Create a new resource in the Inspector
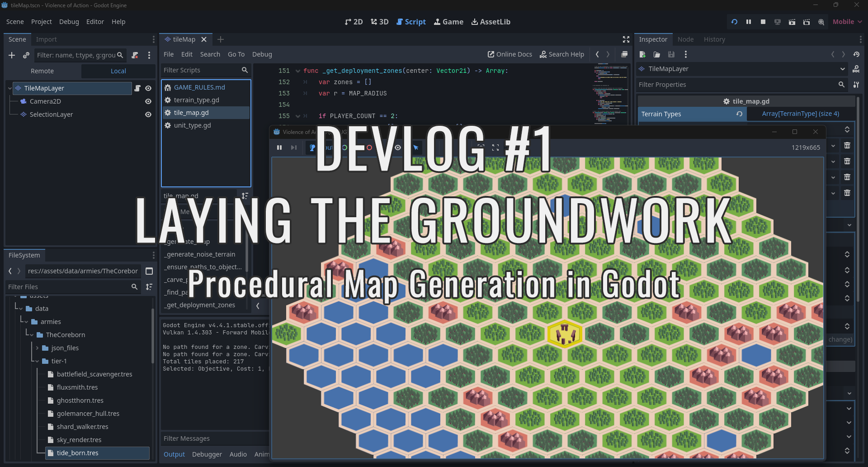 (x=642, y=54)
